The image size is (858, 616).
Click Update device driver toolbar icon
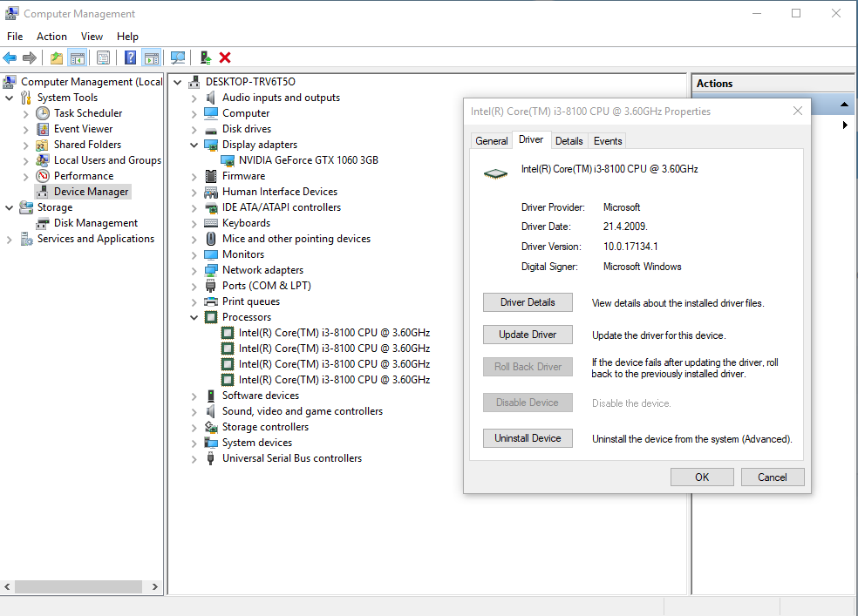point(206,58)
